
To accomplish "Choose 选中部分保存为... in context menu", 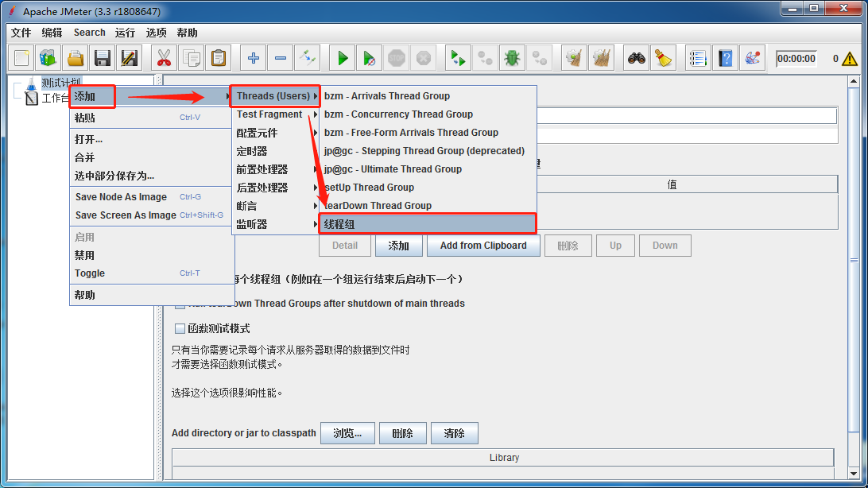I will tap(150, 176).
